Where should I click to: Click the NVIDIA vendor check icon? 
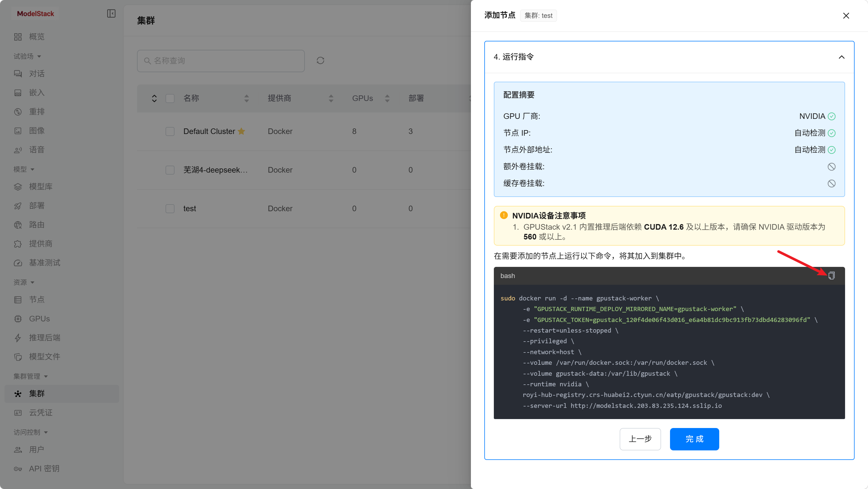click(831, 116)
